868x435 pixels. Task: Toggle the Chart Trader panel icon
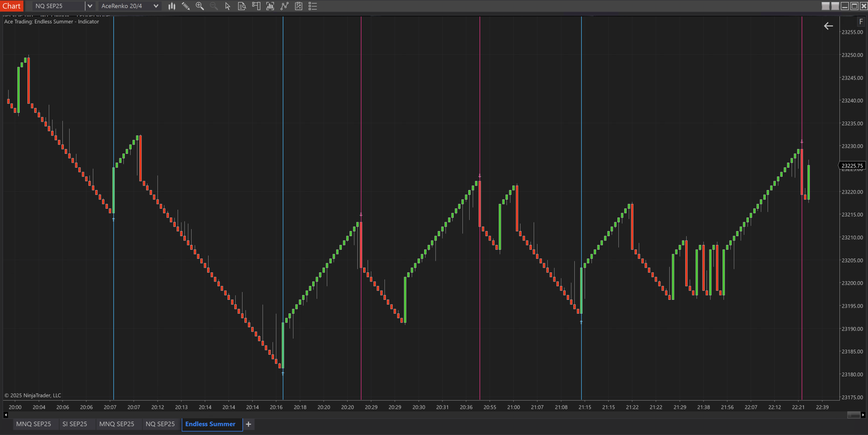click(x=256, y=6)
